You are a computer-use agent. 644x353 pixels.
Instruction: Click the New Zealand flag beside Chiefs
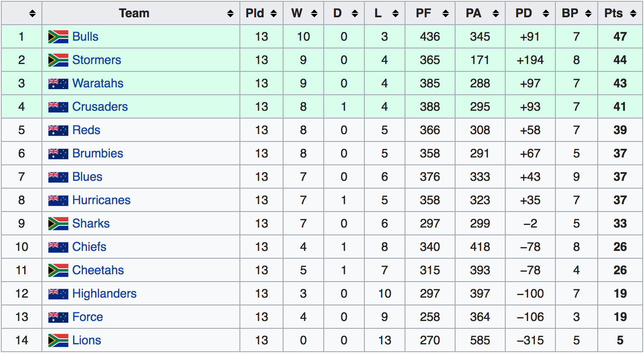pyautogui.click(x=58, y=247)
